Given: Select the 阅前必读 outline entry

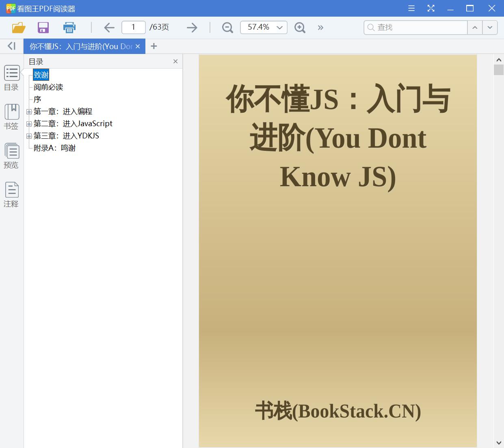Looking at the screenshot, I should [48, 87].
